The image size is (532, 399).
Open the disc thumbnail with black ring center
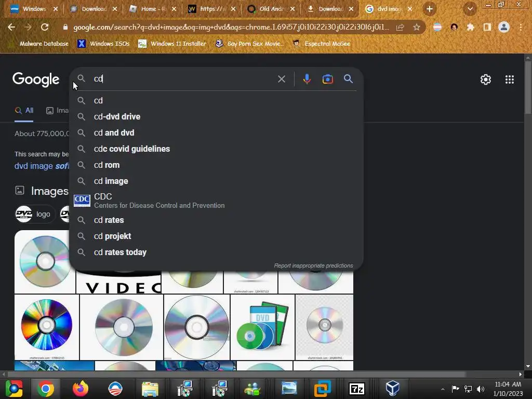[197, 327]
